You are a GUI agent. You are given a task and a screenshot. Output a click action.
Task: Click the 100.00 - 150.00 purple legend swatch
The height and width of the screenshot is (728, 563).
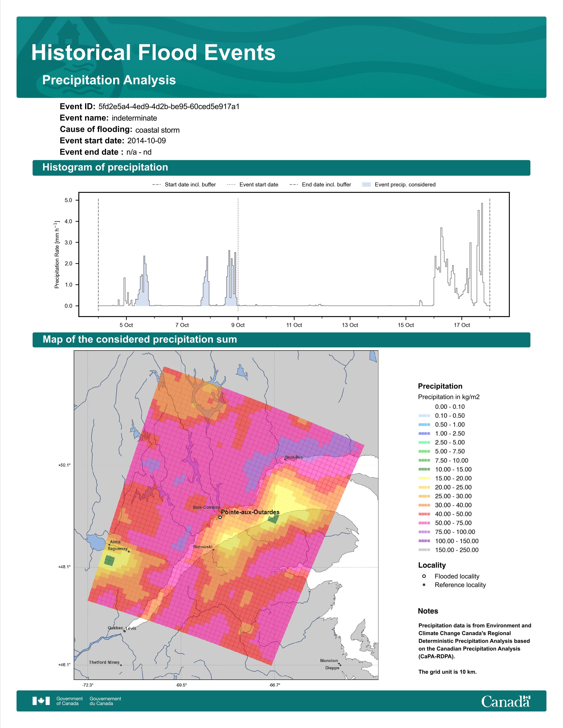pyautogui.click(x=424, y=541)
